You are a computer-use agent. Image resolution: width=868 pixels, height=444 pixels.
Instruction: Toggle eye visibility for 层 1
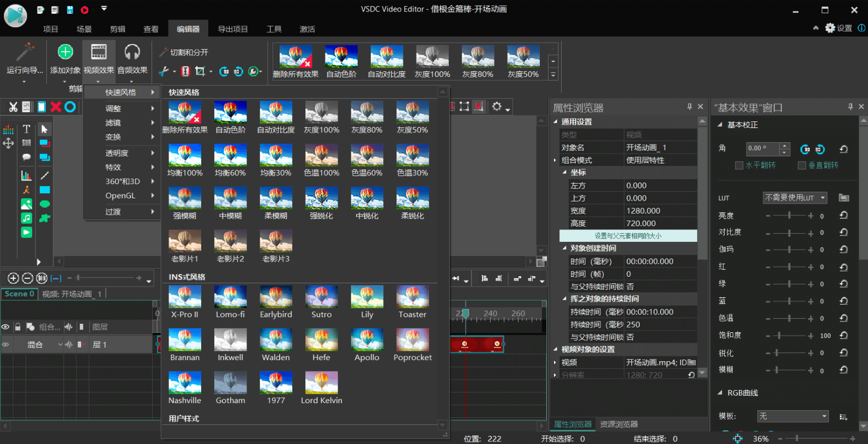click(6, 344)
